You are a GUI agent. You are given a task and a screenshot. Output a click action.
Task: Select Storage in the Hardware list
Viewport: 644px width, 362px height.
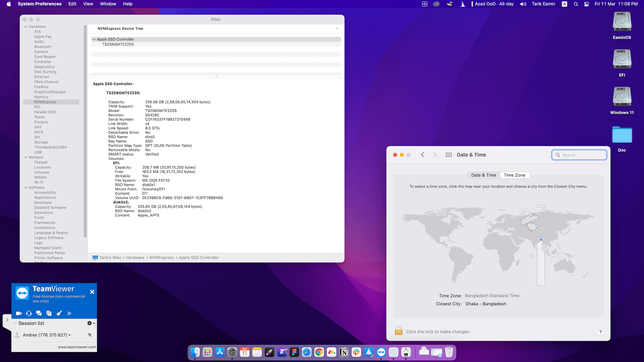[41, 142]
